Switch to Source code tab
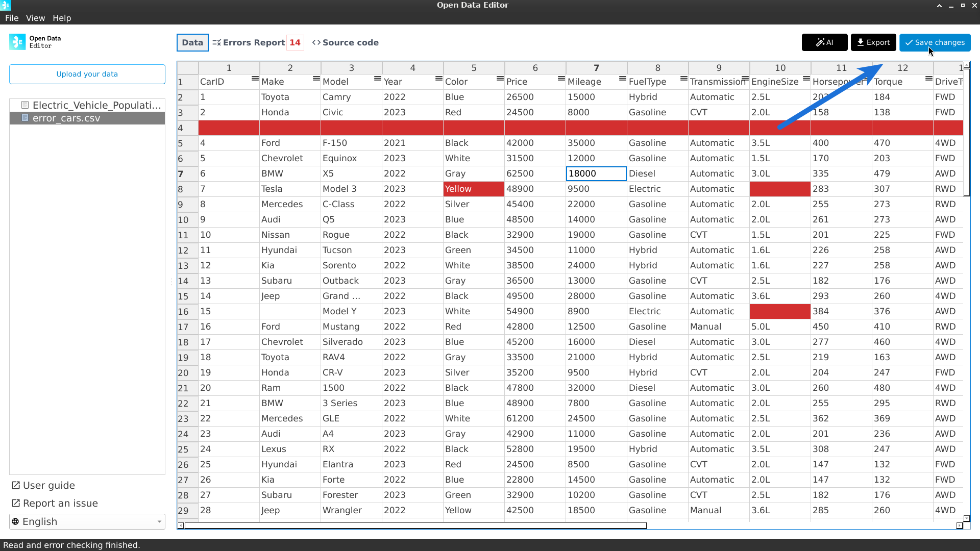The width and height of the screenshot is (980, 551). [346, 42]
